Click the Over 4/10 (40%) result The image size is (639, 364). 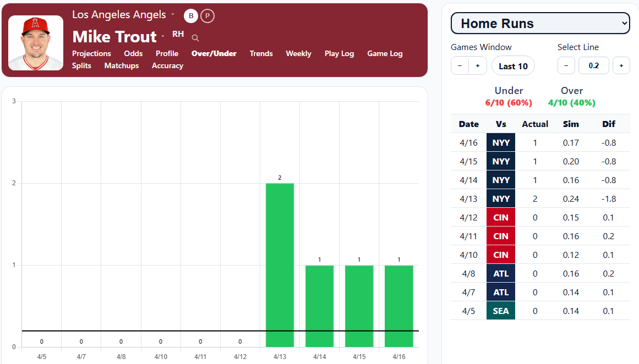[572, 103]
